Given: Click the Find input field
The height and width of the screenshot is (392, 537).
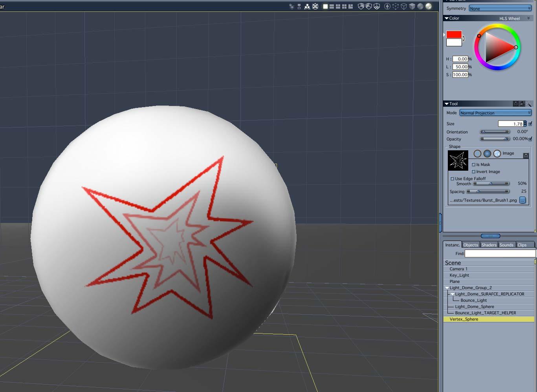Looking at the screenshot, I should 500,253.
